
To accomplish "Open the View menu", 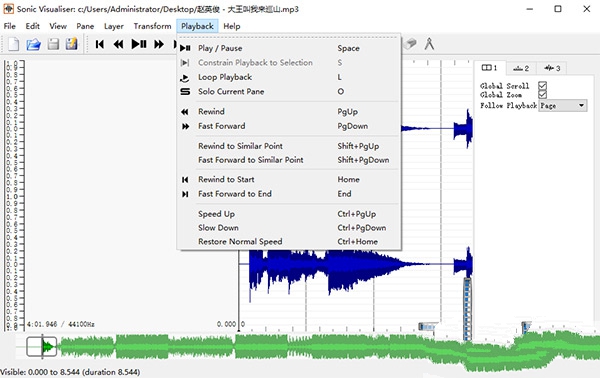I will [x=58, y=26].
